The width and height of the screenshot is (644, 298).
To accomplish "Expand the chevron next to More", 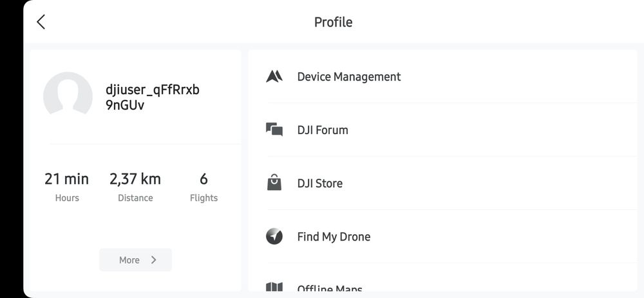I will (x=154, y=260).
